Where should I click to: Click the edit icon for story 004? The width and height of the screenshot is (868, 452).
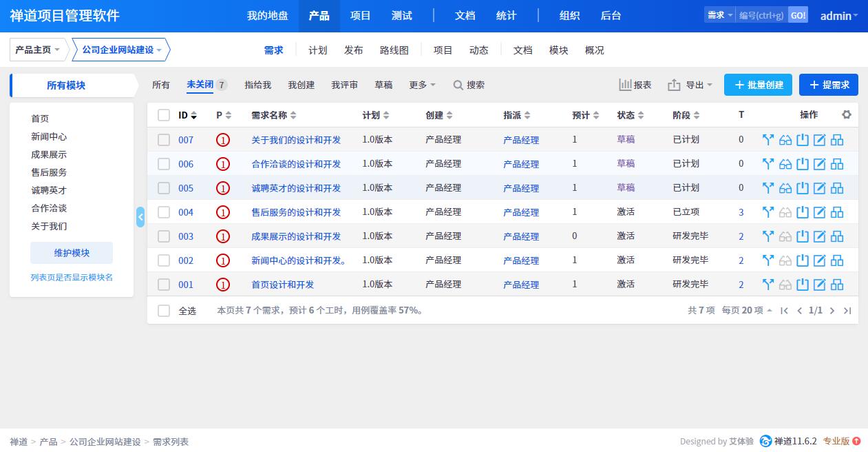point(819,212)
